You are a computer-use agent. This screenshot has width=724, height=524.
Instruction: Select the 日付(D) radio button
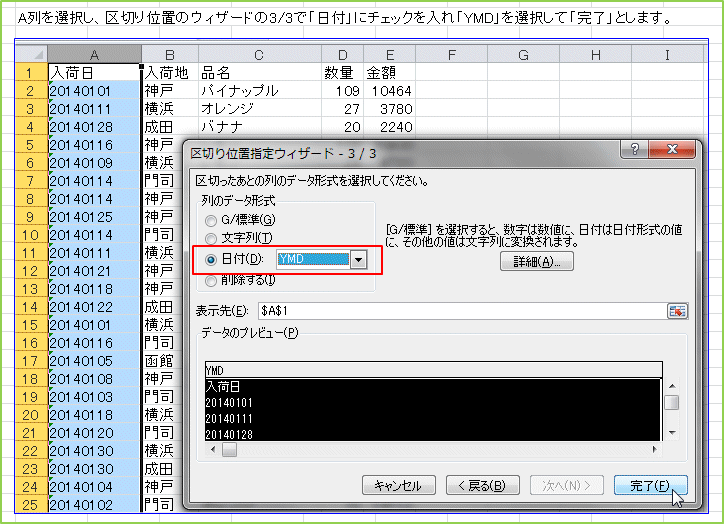point(211,260)
